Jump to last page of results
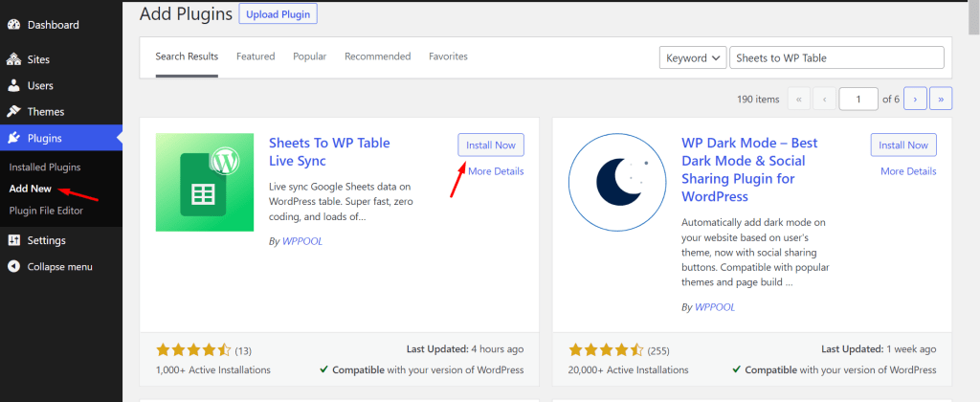The width and height of the screenshot is (980, 402). pyautogui.click(x=941, y=99)
